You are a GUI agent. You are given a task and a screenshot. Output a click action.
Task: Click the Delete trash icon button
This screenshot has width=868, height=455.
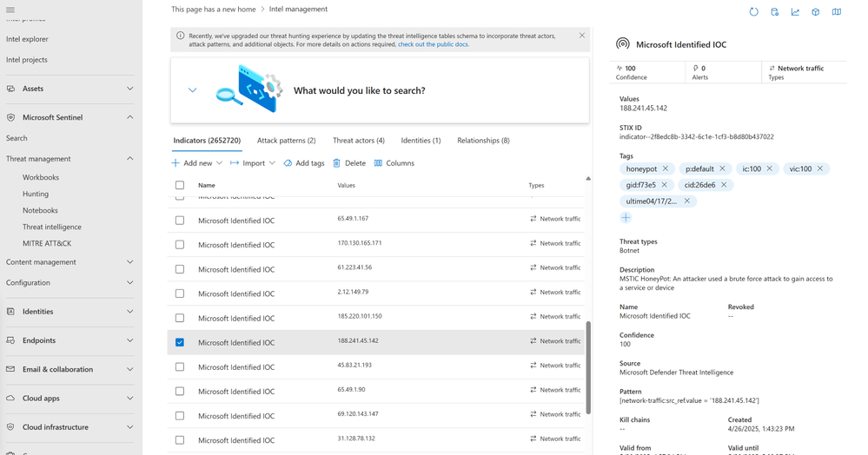point(349,163)
